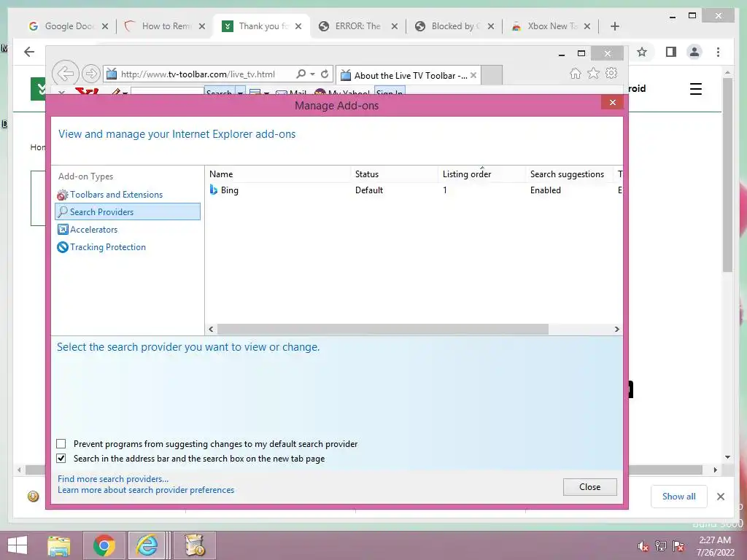Click Internet Explorer Home icon
The width and height of the screenshot is (747, 560).
[576, 74]
